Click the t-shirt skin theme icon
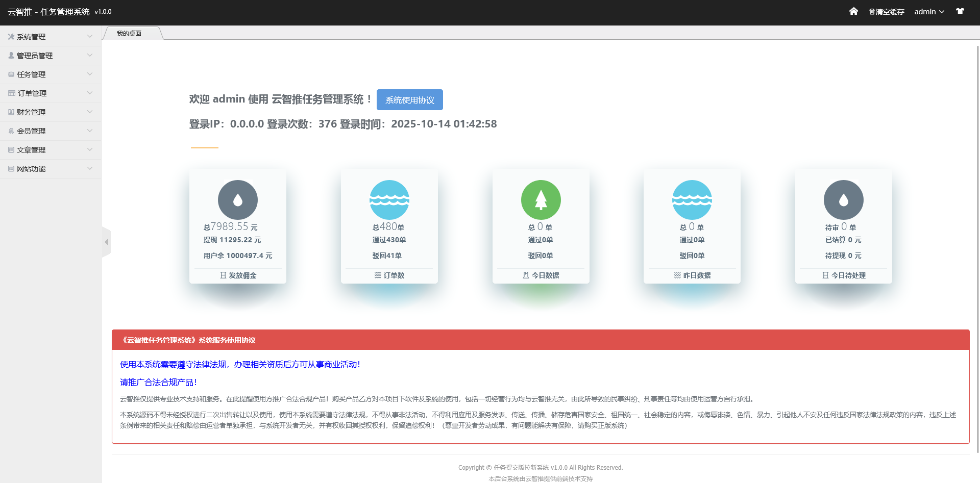The width and height of the screenshot is (980, 483). 960,11
